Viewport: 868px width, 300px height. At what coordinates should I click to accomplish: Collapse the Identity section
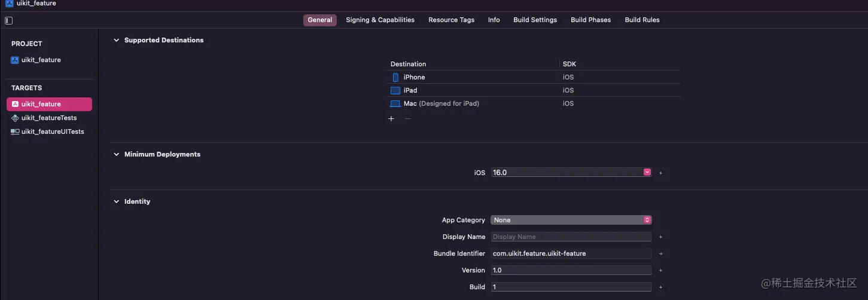point(117,201)
